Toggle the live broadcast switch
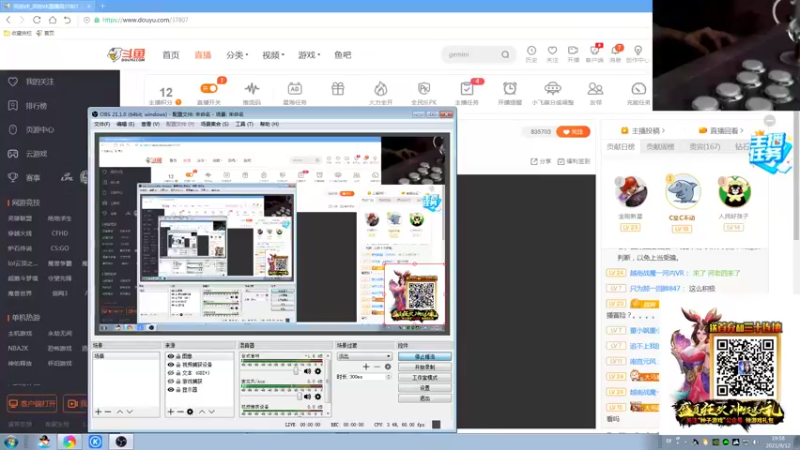The image size is (800, 450). pos(209,88)
